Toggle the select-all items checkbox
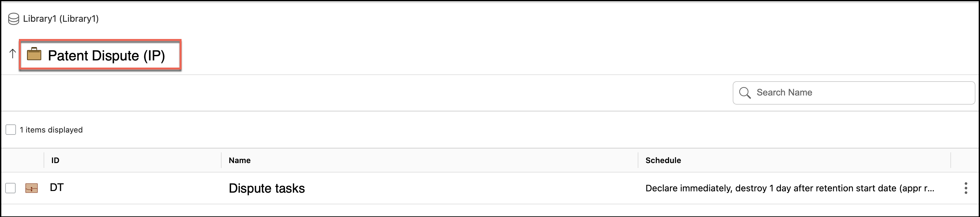This screenshot has width=980, height=217. coord(11,130)
